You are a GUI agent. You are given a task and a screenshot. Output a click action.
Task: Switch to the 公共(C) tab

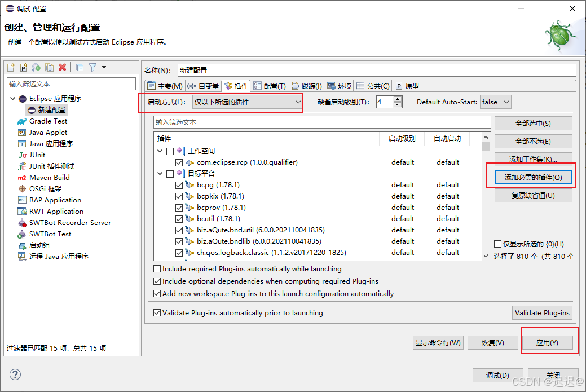coord(373,86)
